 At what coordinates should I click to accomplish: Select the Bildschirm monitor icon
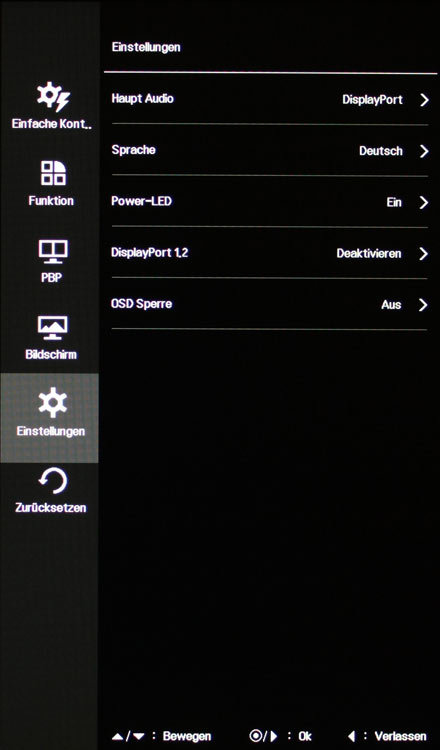[53, 329]
